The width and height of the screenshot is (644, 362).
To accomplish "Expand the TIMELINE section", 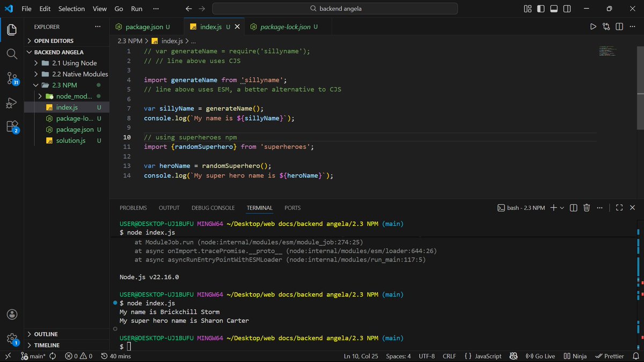I will pyautogui.click(x=66, y=345).
